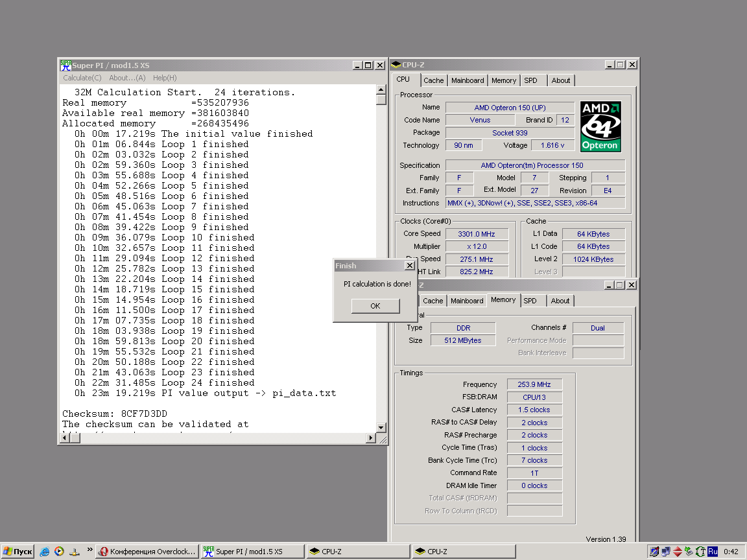Click the horizontal scroll right arrow in Super PI

371,437
